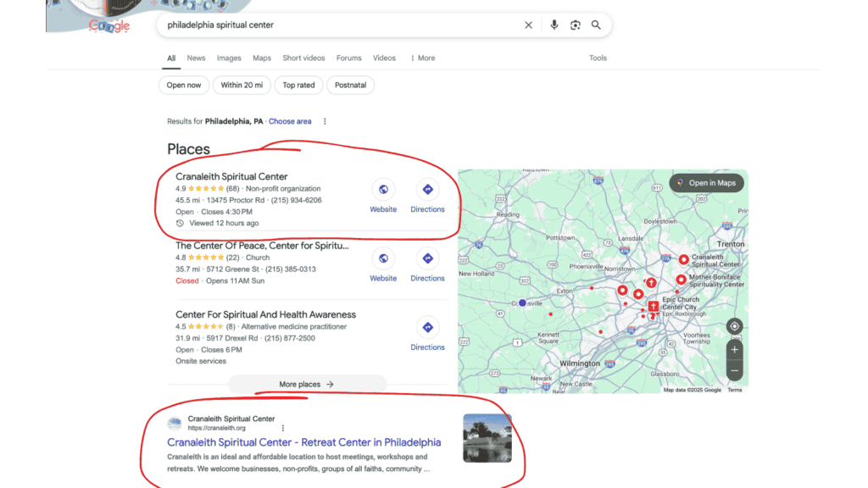Click the https://cranaleith.org URL text
Viewport: 868px width, 488px height.
pos(216,428)
